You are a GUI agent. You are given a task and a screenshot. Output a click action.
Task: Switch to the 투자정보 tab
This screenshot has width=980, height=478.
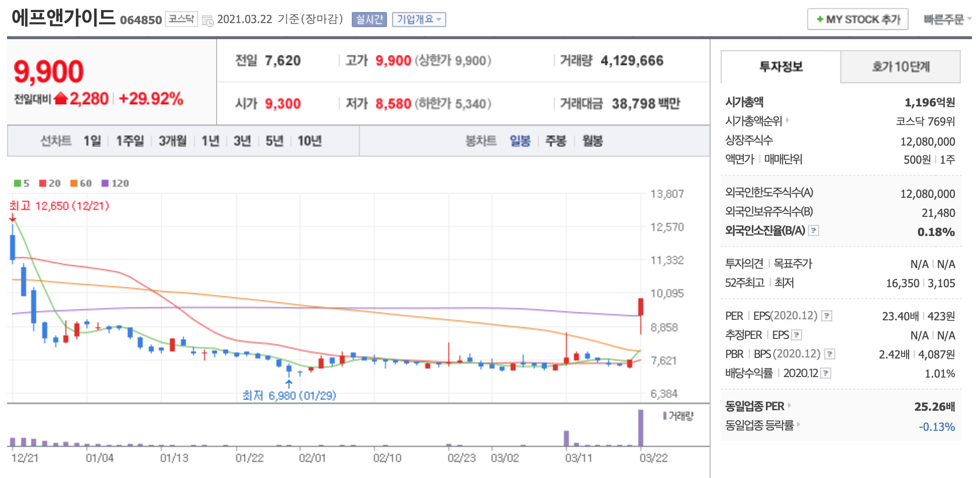[781, 67]
